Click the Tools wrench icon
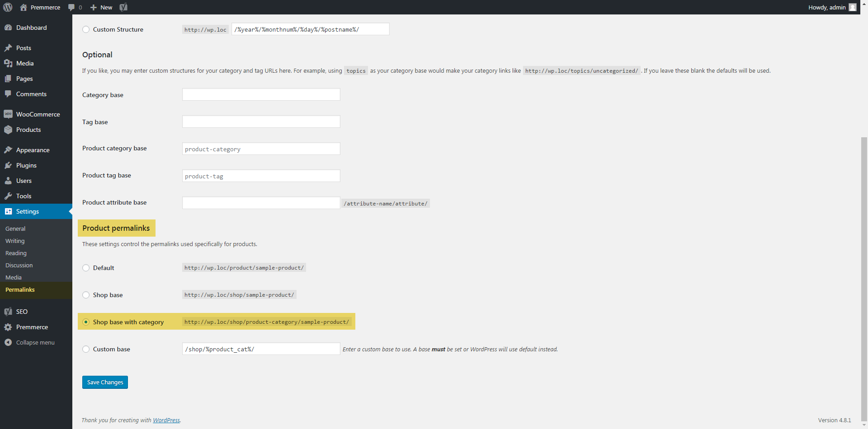Image resolution: width=868 pixels, height=429 pixels. click(x=8, y=196)
